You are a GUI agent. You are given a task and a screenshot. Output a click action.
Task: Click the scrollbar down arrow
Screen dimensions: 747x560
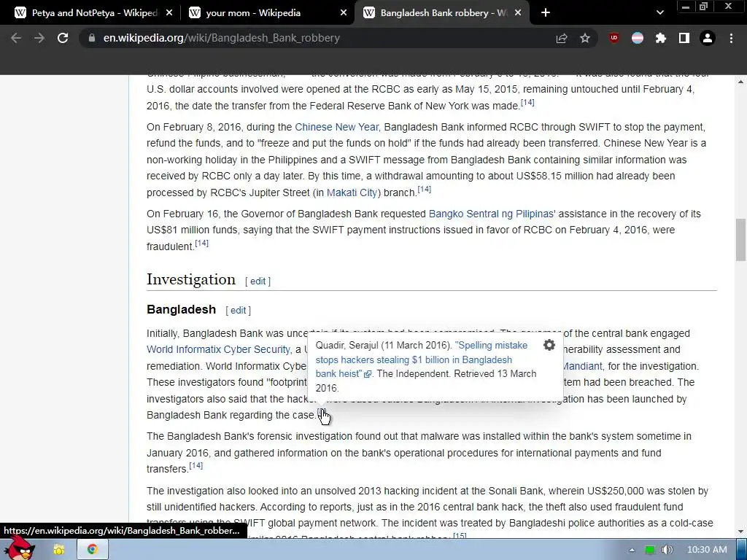pos(741,532)
